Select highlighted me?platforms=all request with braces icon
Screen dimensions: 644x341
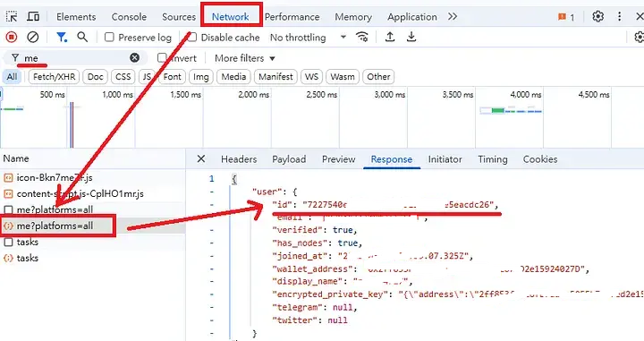[93, 226]
